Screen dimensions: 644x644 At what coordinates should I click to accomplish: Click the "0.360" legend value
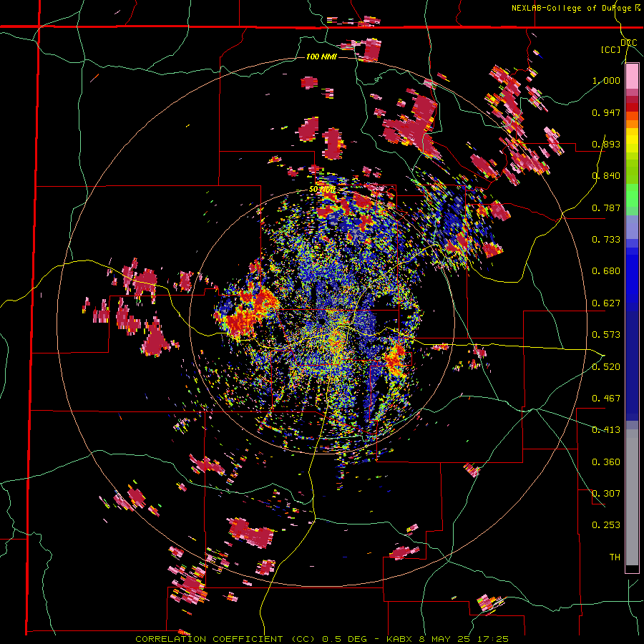point(606,462)
